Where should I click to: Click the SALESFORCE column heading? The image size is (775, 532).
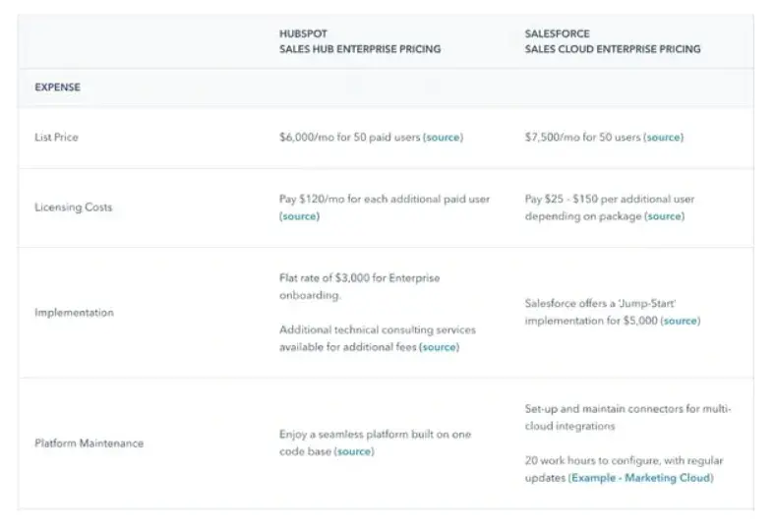pyautogui.click(x=557, y=33)
